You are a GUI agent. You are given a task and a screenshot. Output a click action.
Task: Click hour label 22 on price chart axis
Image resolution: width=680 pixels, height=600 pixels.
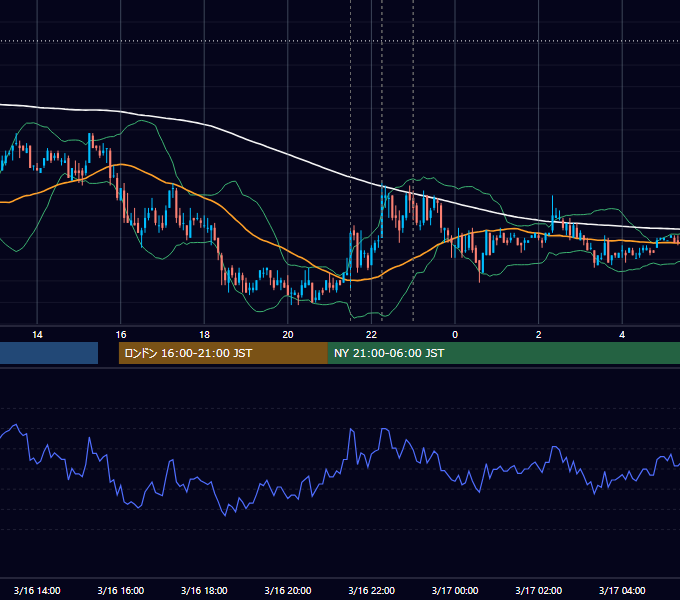(371, 335)
